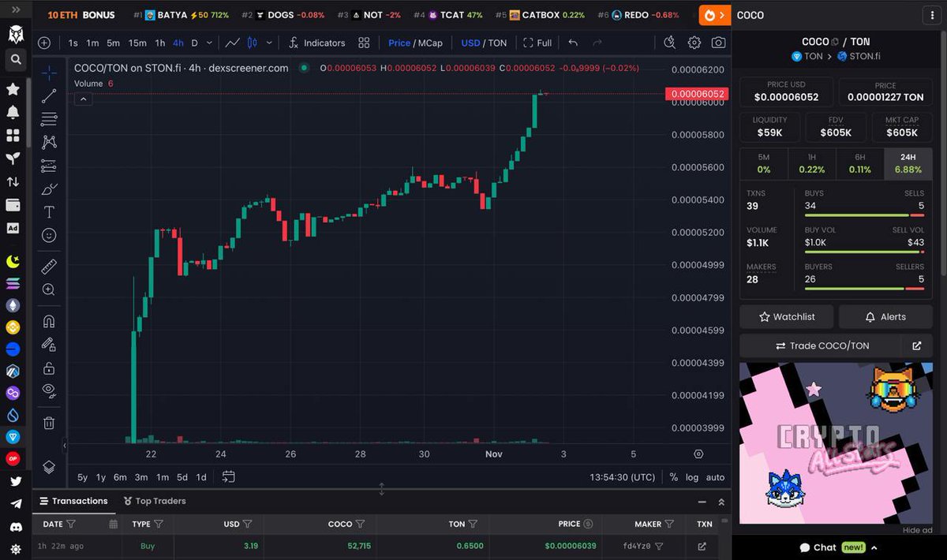Select the 5M stats tab
Viewport: 947px width, 560px height.
[763, 163]
